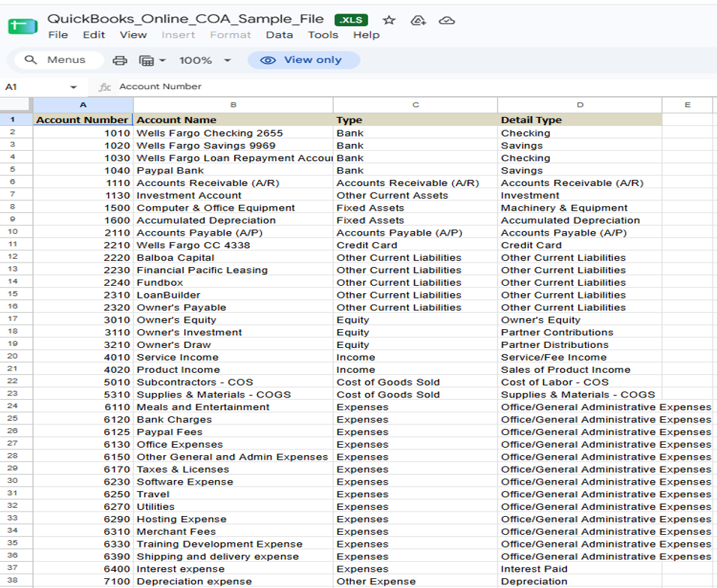Click Cost of Labor - COS cell
This screenshot has width=717, height=588.
580,382
